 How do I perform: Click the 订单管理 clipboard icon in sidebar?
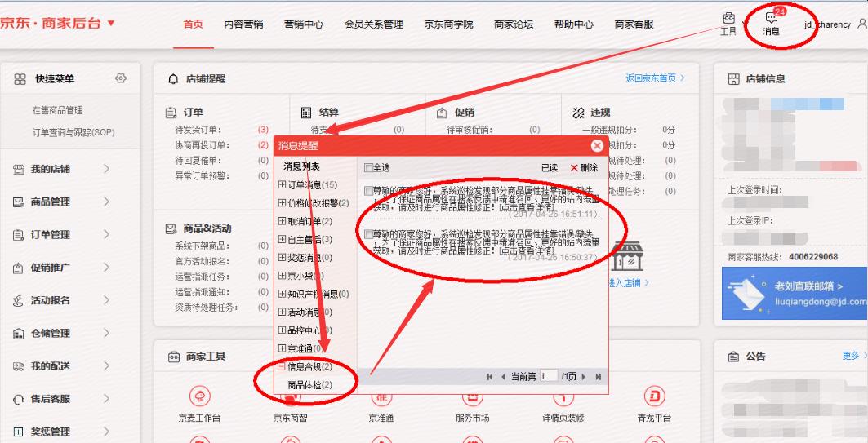(x=19, y=235)
